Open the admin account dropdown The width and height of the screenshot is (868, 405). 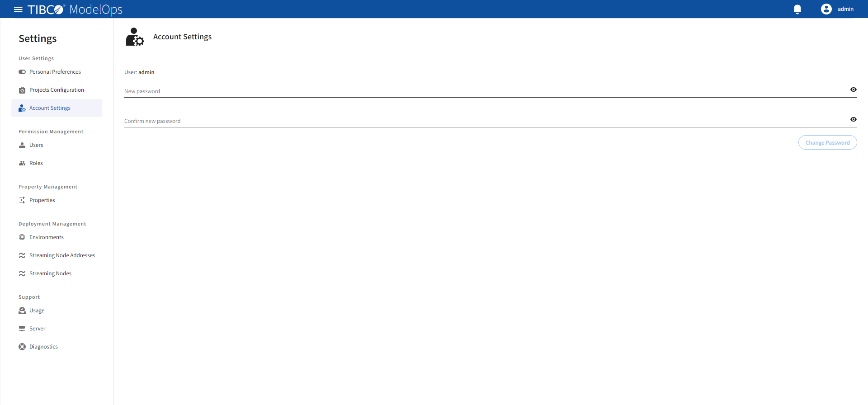pyautogui.click(x=837, y=9)
